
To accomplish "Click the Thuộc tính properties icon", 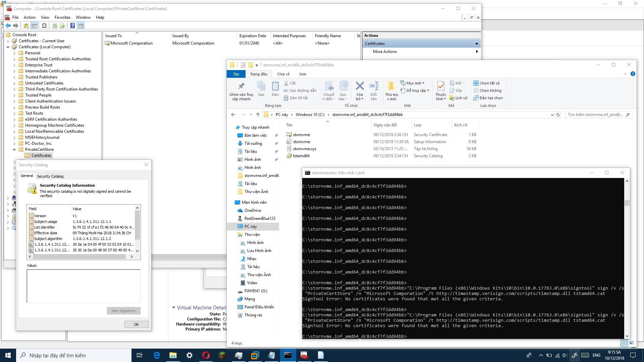I will (441, 86).
